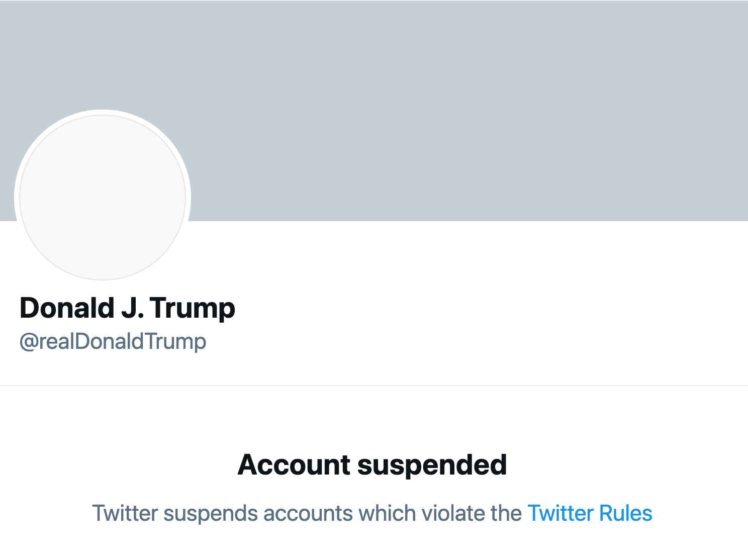Click the word "Rules" in the blue link

pos(625,513)
